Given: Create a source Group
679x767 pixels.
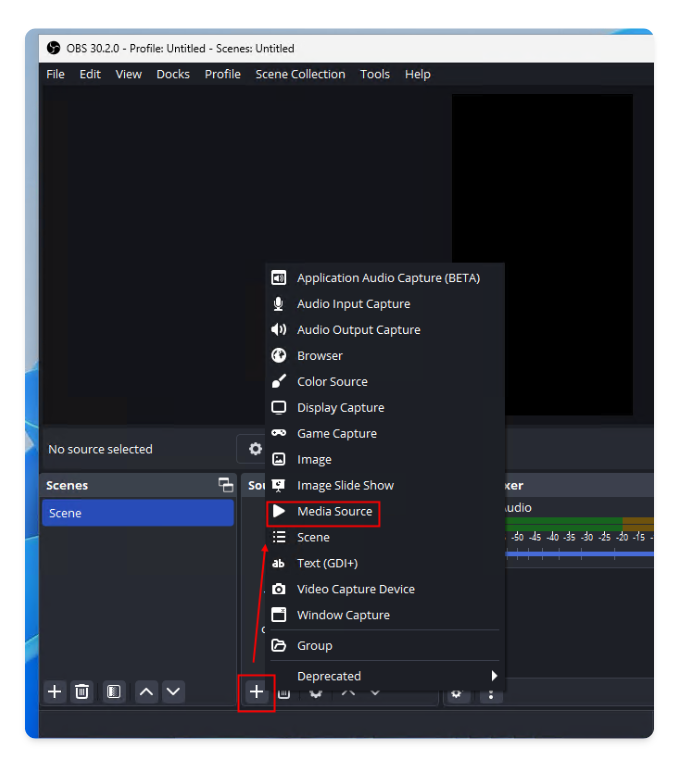Looking at the screenshot, I should pyautogui.click(x=385, y=646).
